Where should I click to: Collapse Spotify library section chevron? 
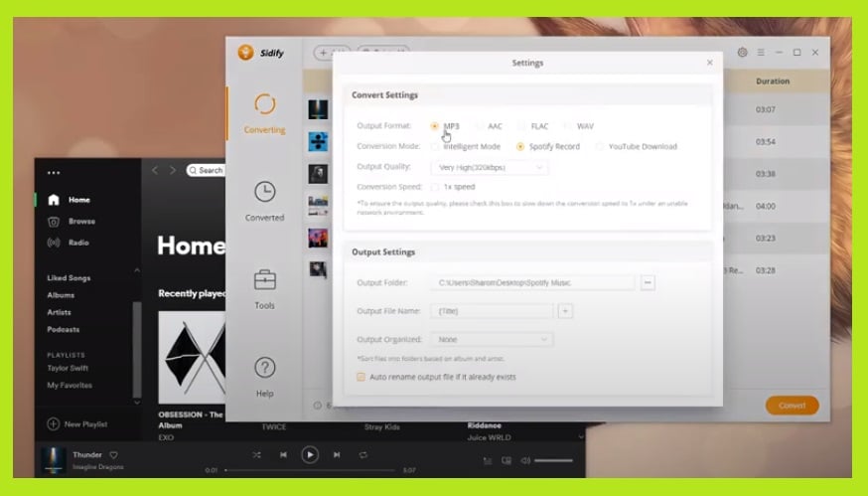(137, 270)
